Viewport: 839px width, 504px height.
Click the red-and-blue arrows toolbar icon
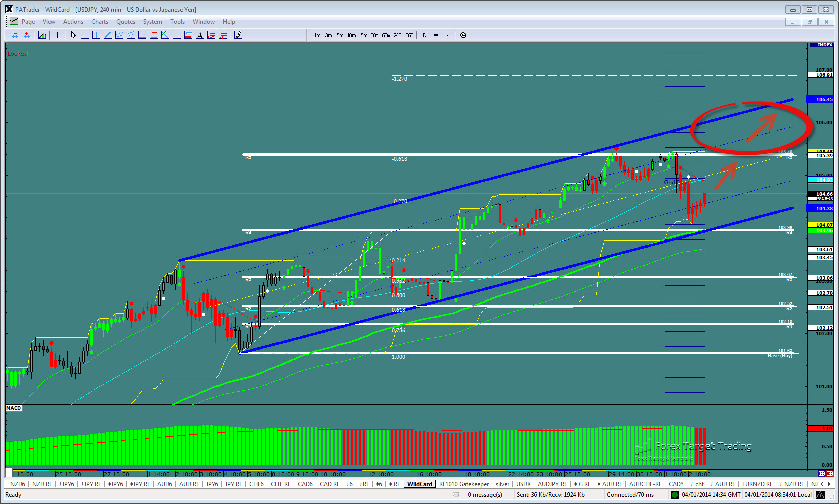pos(27,35)
